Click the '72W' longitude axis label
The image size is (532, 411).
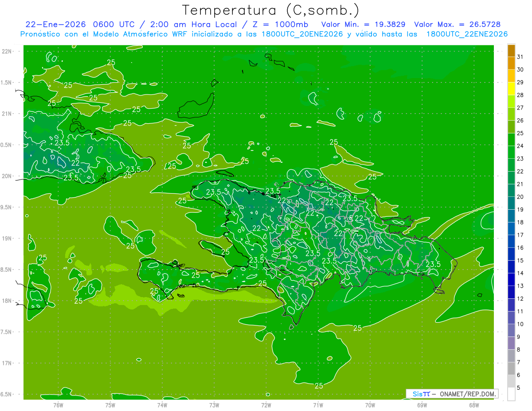point(266,405)
